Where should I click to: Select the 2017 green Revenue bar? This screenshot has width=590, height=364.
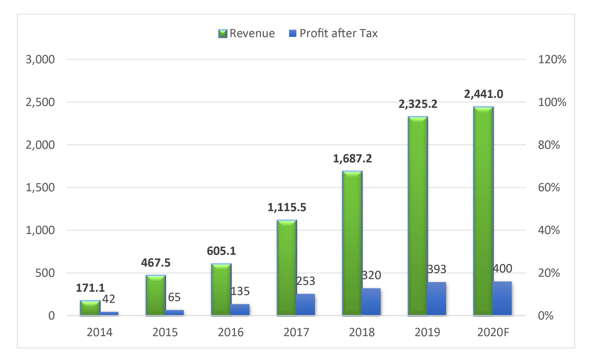pos(286,268)
